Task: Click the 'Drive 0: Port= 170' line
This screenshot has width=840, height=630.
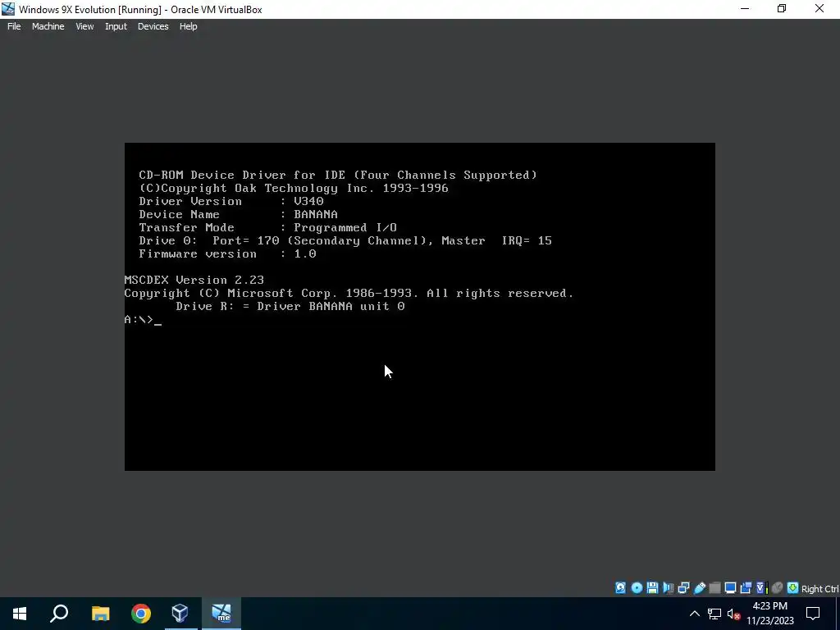Action: click(x=345, y=240)
